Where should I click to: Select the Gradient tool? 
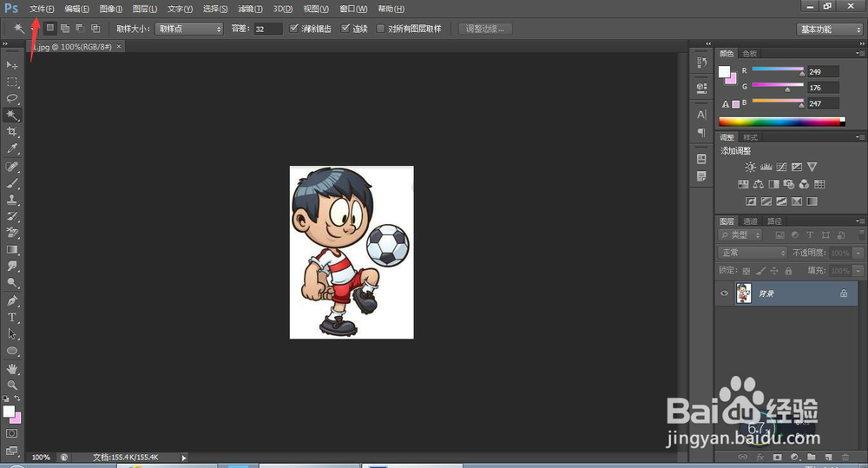coord(11,250)
